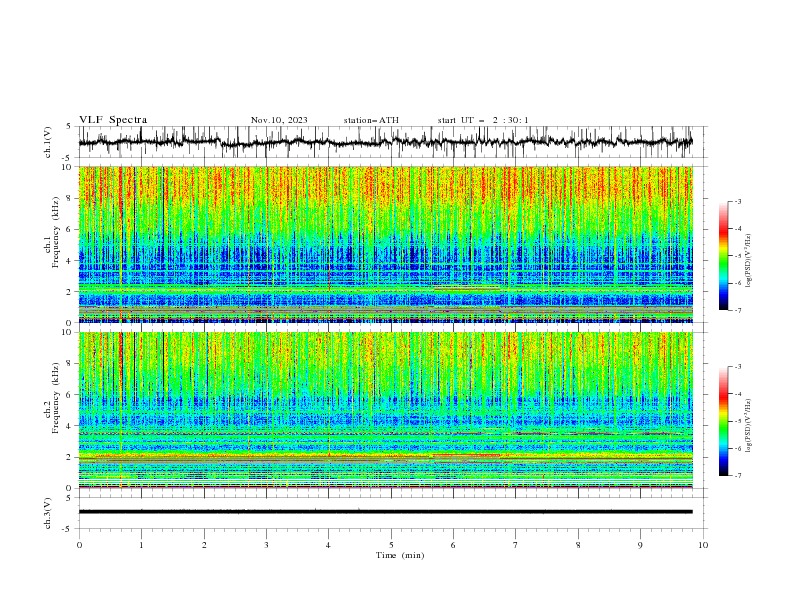Click the ch.3 flat black voltage trace
Image resolution: width=792 pixels, height=612 pixels.
tap(385, 512)
